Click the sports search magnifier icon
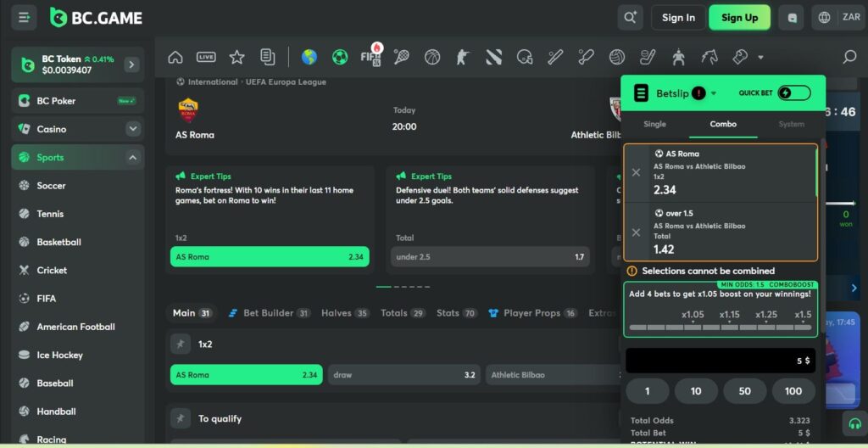This screenshot has width=868, height=448. pos(849,57)
